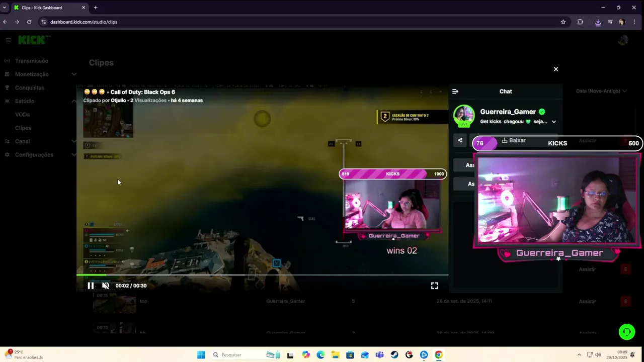Open Windows Start menu

201,355
